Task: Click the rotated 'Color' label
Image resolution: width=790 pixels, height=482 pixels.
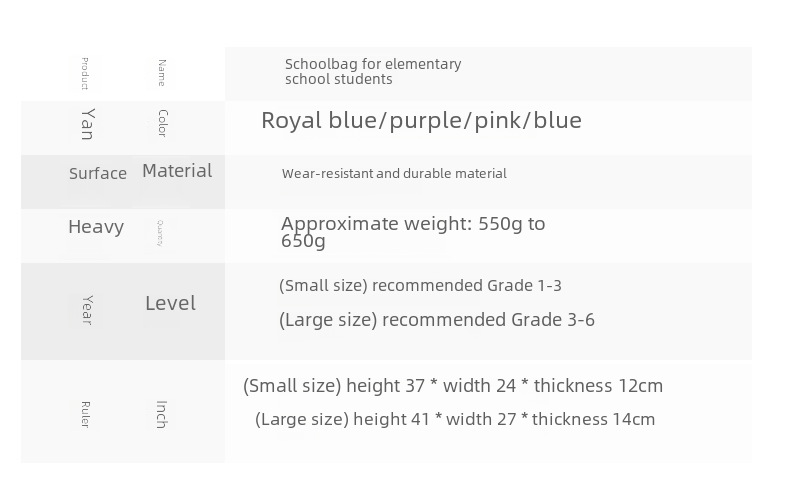Action: click(x=162, y=124)
